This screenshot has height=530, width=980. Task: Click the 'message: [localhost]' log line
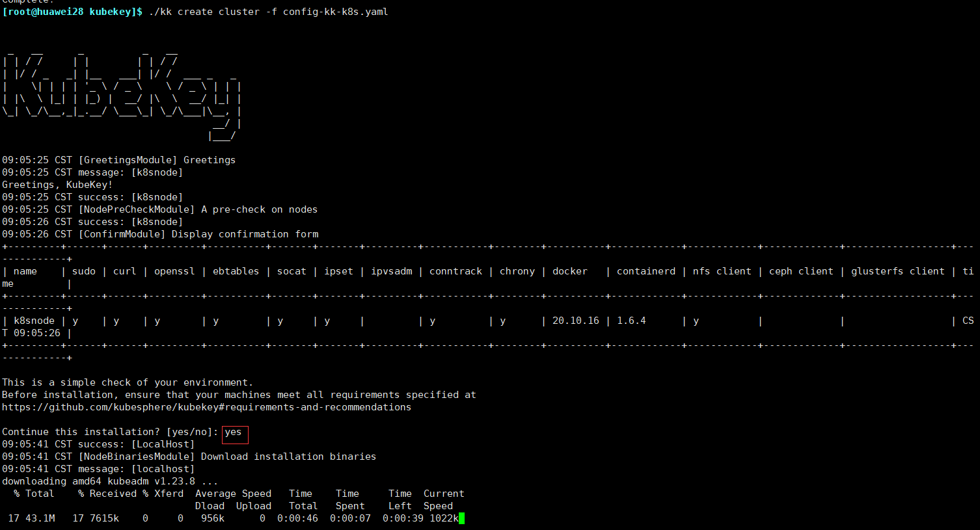[98, 469]
